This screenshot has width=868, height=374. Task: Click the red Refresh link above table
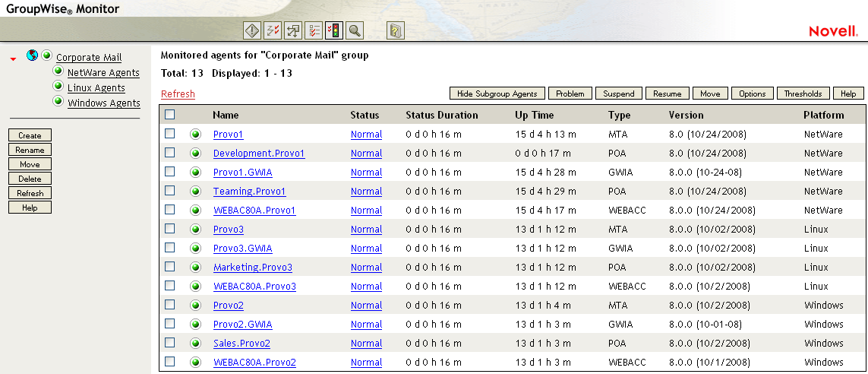click(178, 94)
